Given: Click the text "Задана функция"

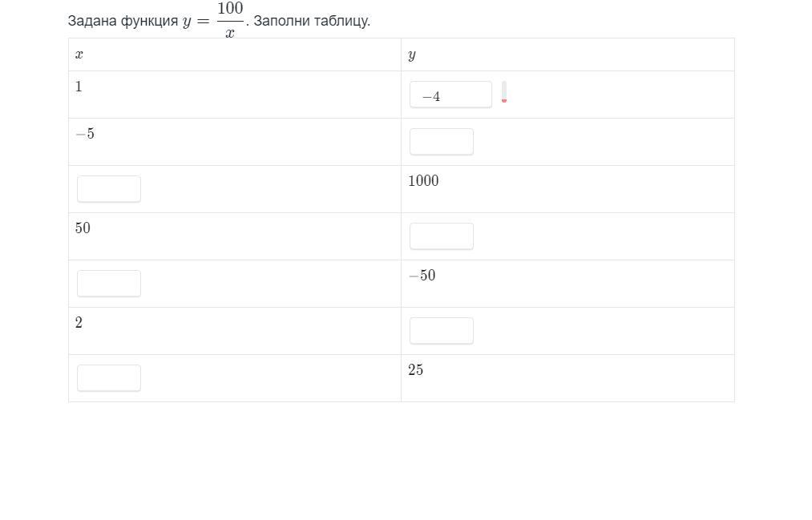Looking at the screenshot, I should pyautogui.click(x=123, y=21).
